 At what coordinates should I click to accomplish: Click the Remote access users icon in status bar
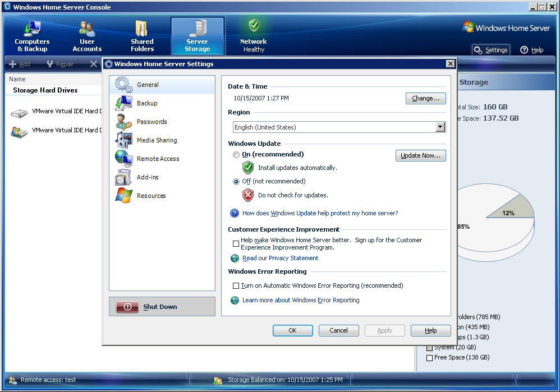pyautogui.click(x=13, y=380)
